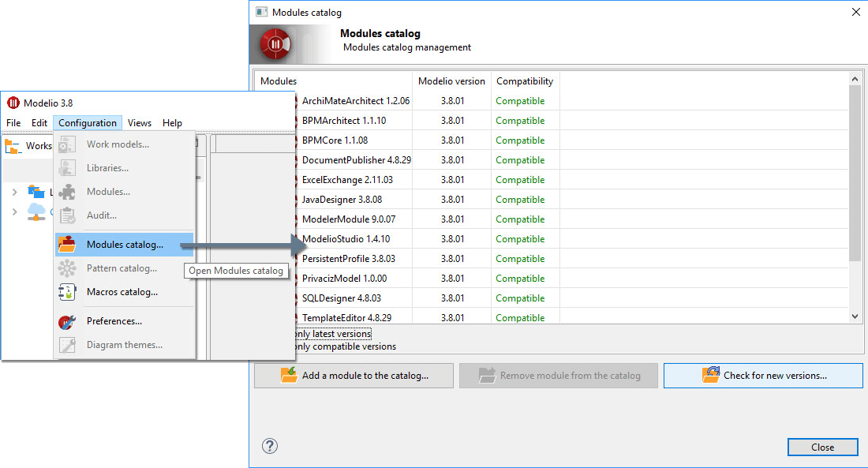
Task: Select the ModelerModule 9.0.07 module
Action: (x=349, y=219)
